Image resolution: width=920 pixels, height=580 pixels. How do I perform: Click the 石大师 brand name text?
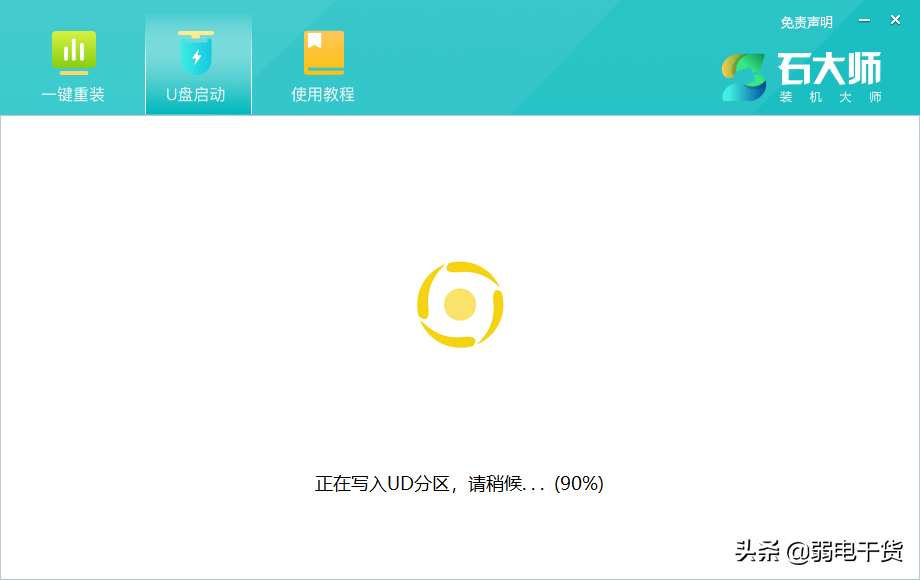(829, 69)
